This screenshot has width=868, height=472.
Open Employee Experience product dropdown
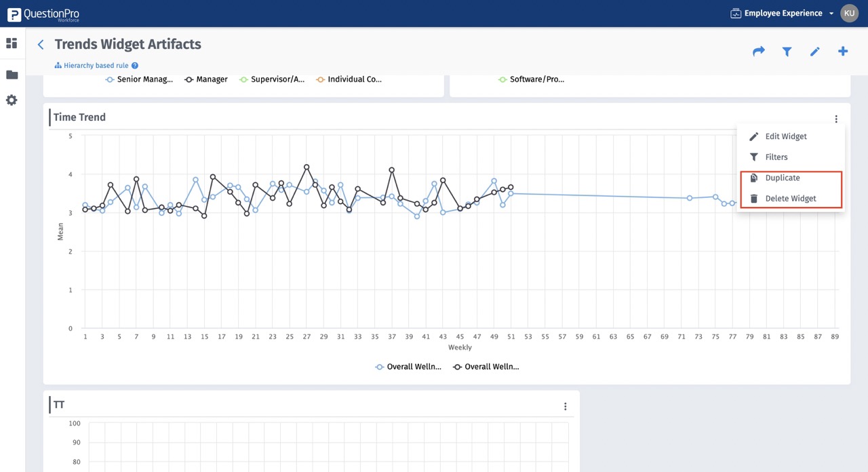point(783,14)
